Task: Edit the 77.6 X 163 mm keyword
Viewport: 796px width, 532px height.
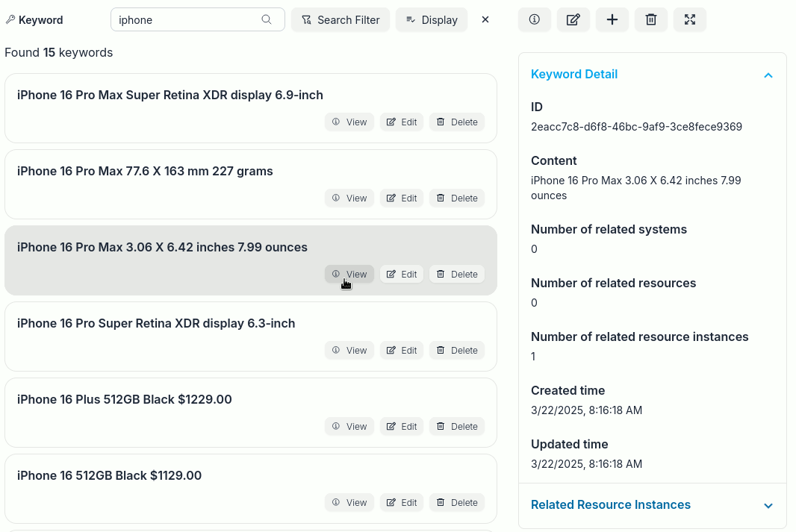Action: pyautogui.click(x=402, y=198)
